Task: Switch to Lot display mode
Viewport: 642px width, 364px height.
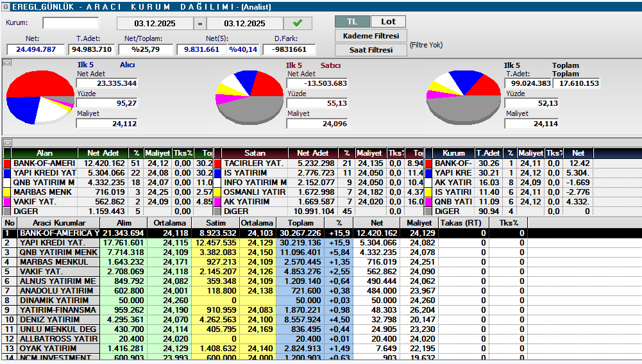Action: coord(389,22)
